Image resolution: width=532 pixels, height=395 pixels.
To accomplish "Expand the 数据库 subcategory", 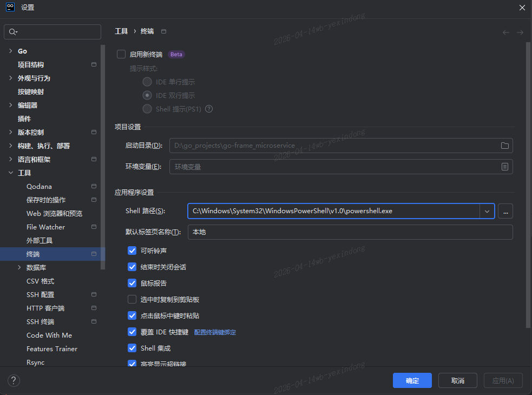I will [x=19, y=267].
